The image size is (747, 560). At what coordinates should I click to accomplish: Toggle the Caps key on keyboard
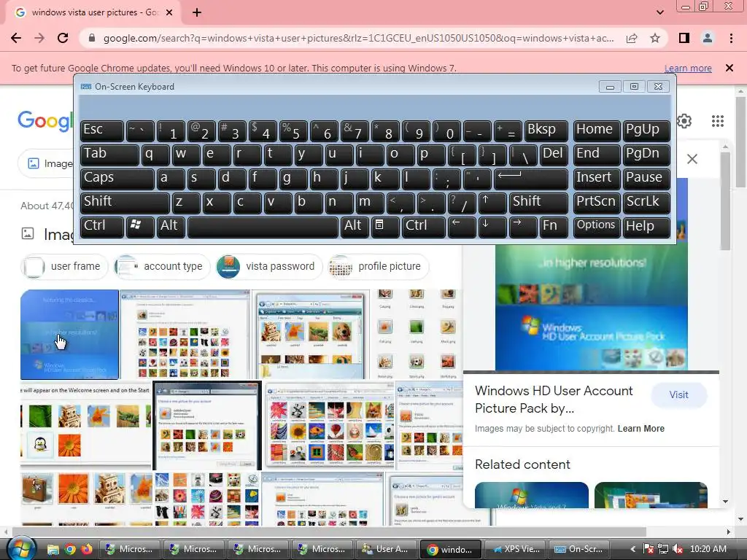pos(117,178)
